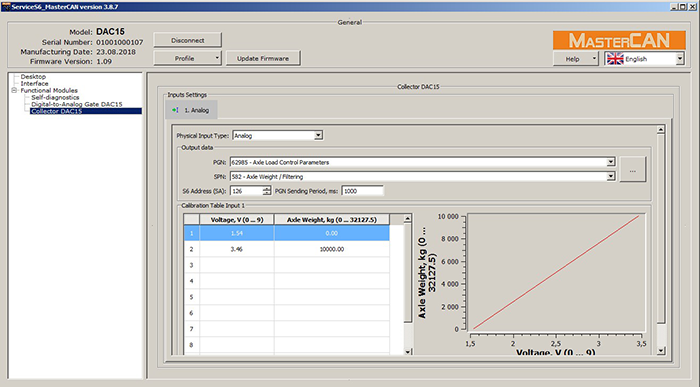The width and height of the screenshot is (700, 387).
Task: Click the settings panel scroll up arrow
Action: click(x=661, y=129)
